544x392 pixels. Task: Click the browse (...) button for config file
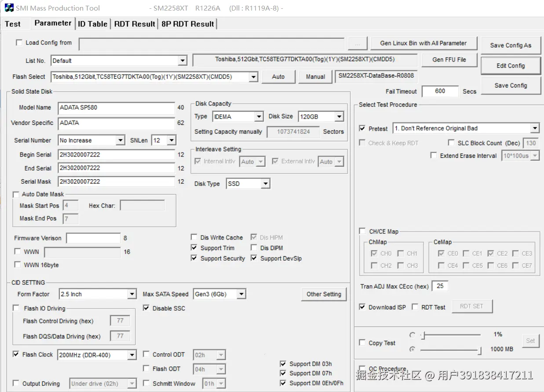click(358, 44)
